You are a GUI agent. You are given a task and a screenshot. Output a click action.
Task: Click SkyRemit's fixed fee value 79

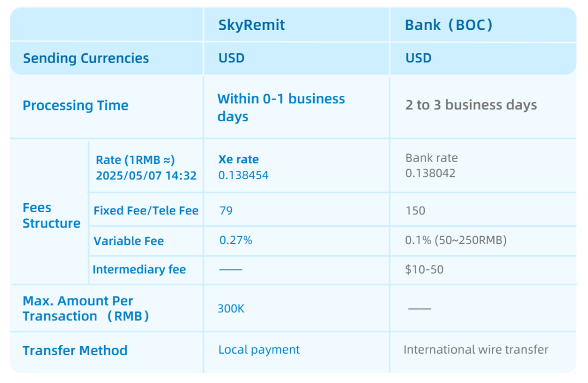[x=226, y=211]
